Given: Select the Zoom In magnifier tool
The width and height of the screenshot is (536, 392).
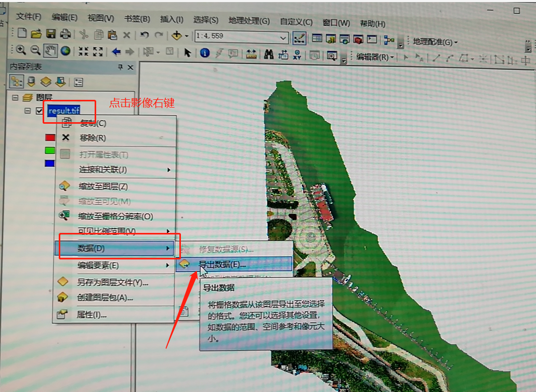Looking at the screenshot, I should pos(21,50).
